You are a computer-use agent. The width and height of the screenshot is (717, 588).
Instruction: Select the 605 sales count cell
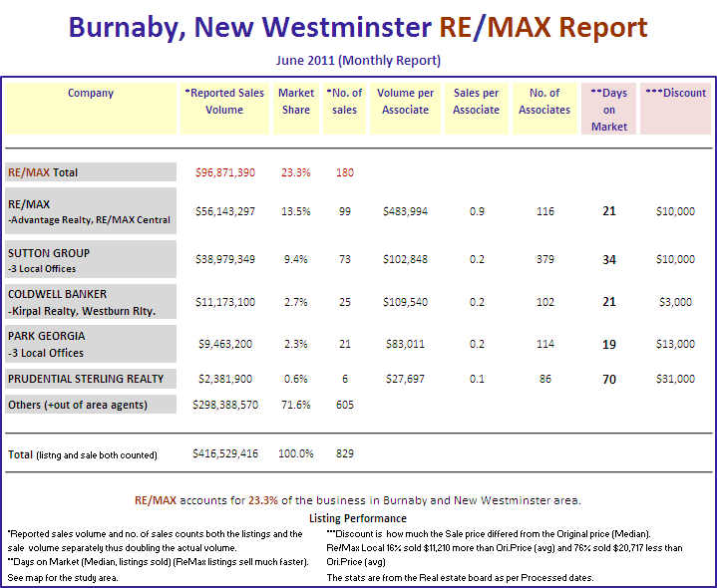(x=345, y=405)
